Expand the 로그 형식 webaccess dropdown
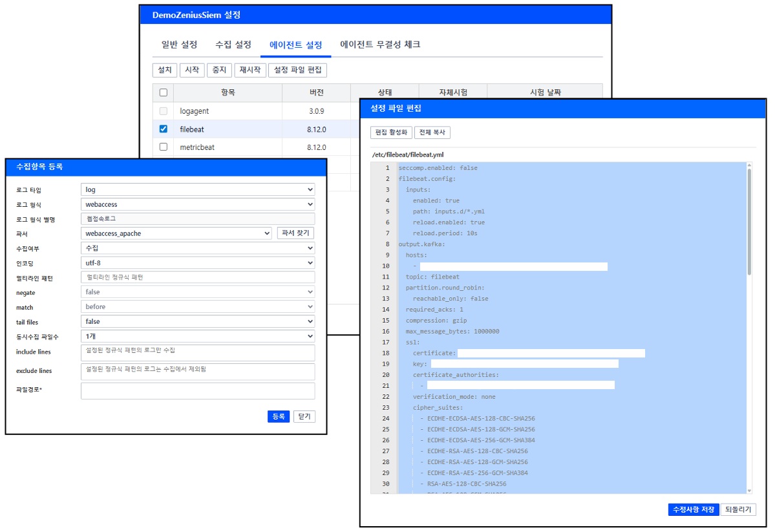 (x=197, y=204)
